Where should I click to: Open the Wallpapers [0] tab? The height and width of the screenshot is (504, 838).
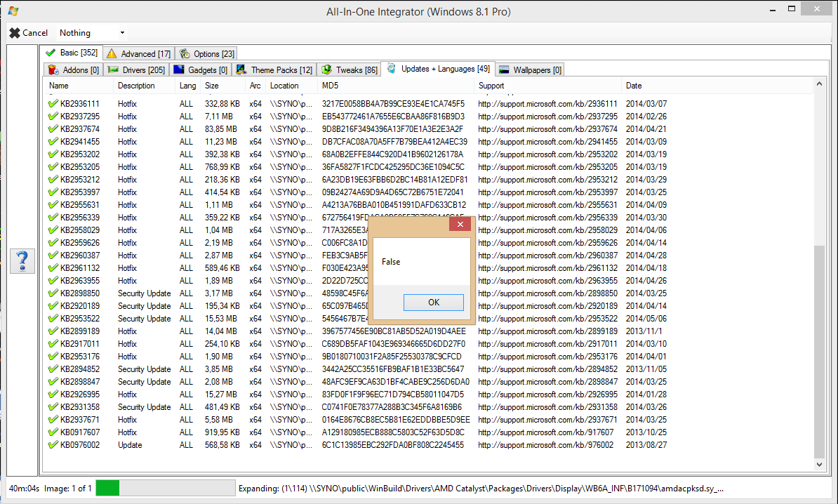pos(530,70)
